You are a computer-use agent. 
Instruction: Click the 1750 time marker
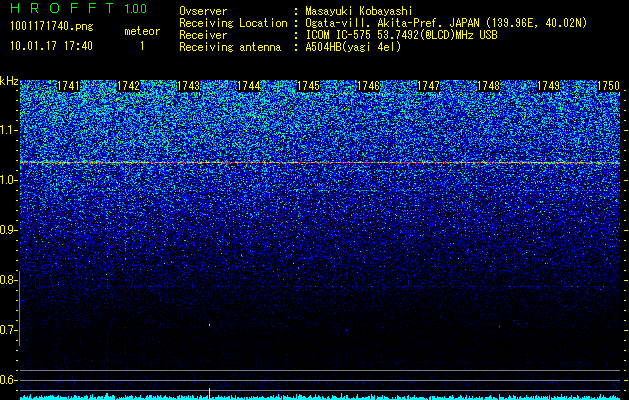(x=608, y=86)
